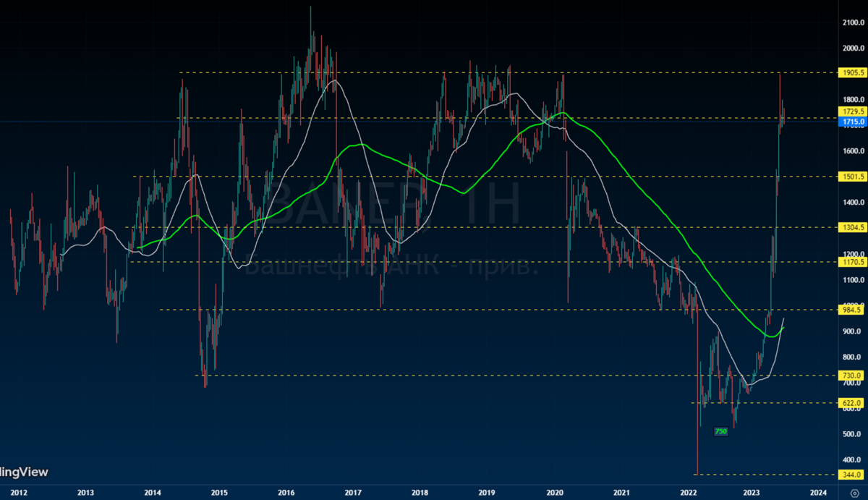Viewport: 868px width, 500px height.
Task: Click the 2100.0 price scale value
Action: point(854,22)
